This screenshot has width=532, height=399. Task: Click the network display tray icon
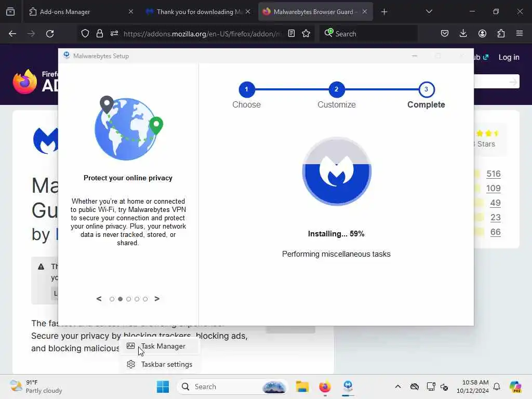pyautogui.click(x=431, y=387)
